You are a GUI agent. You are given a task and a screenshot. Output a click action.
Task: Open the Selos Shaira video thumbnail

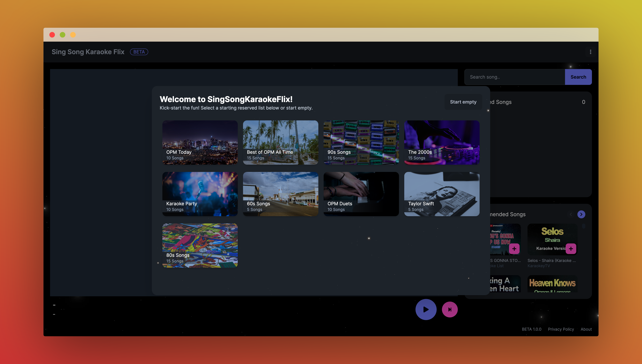pos(552,239)
